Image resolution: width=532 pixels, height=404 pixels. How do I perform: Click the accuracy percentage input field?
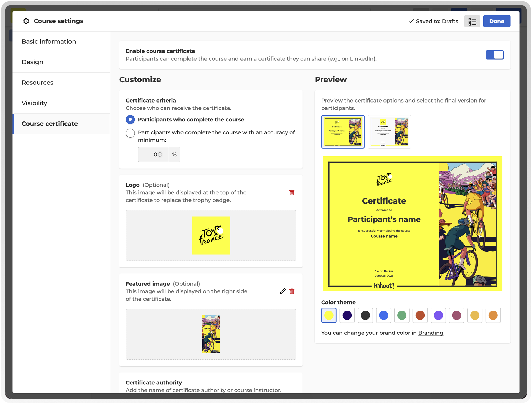153,154
